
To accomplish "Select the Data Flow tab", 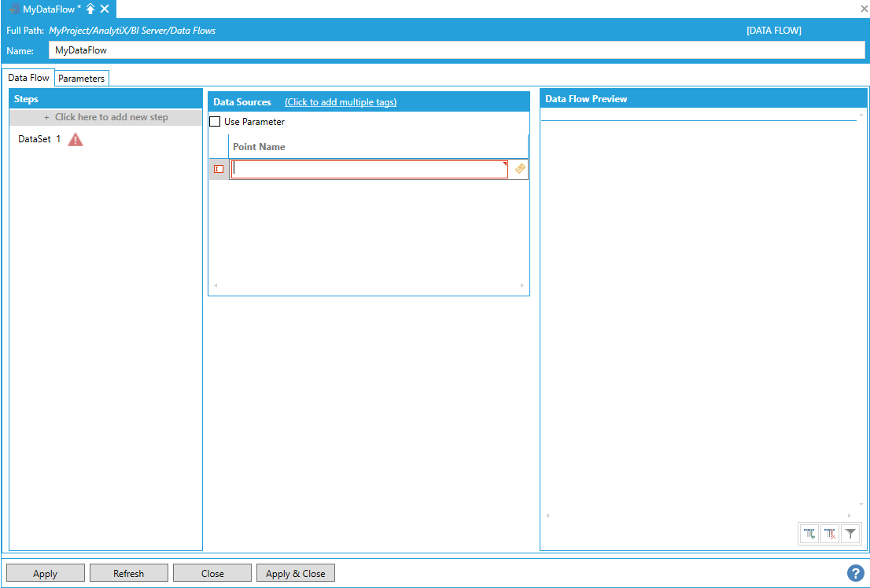I will (x=28, y=78).
